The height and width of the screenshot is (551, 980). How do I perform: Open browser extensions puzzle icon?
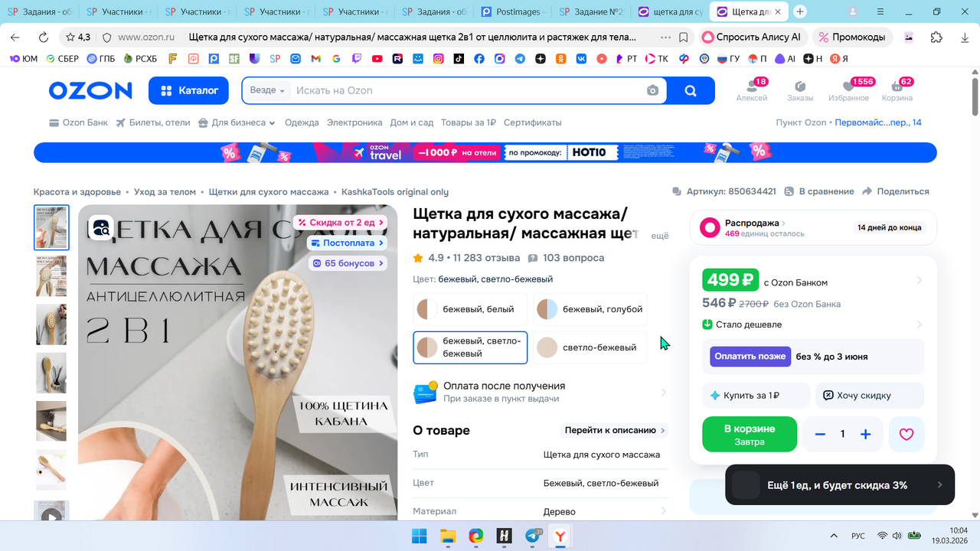coord(936,37)
